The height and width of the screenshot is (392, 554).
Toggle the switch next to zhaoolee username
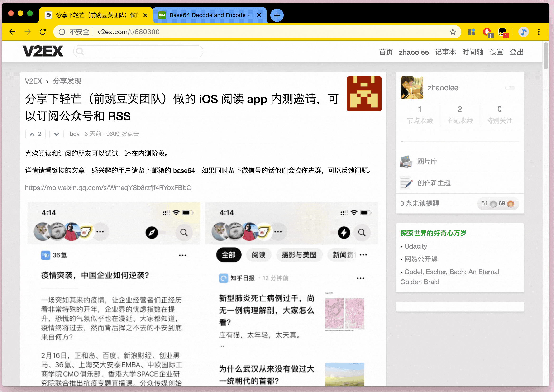(510, 88)
